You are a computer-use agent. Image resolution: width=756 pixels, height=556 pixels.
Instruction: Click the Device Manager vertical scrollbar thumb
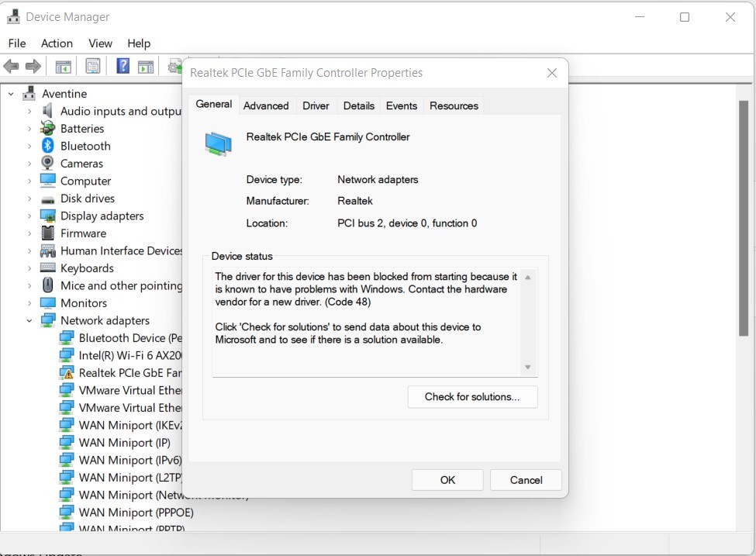point(744,218)
